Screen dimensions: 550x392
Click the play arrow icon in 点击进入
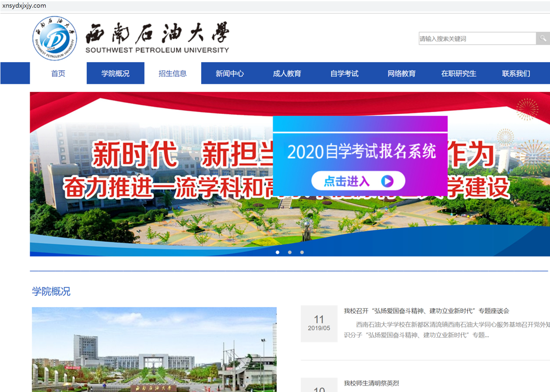coord(387,181)
